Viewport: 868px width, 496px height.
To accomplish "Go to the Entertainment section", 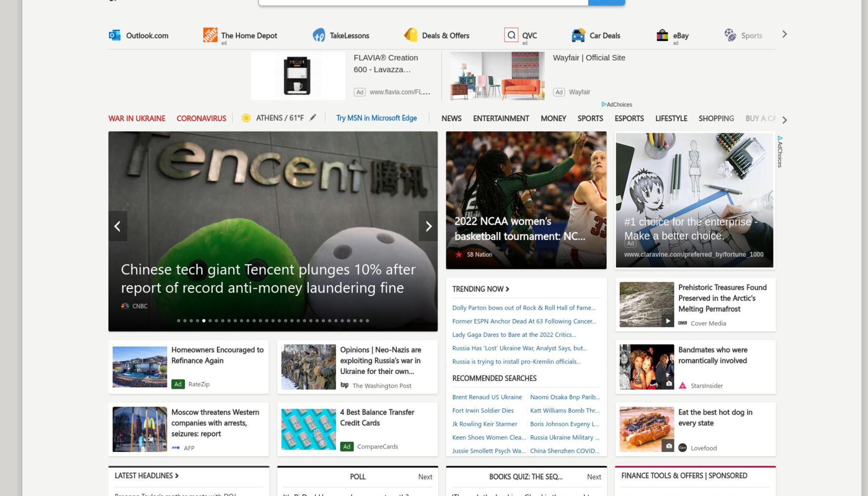I will 501,118.
